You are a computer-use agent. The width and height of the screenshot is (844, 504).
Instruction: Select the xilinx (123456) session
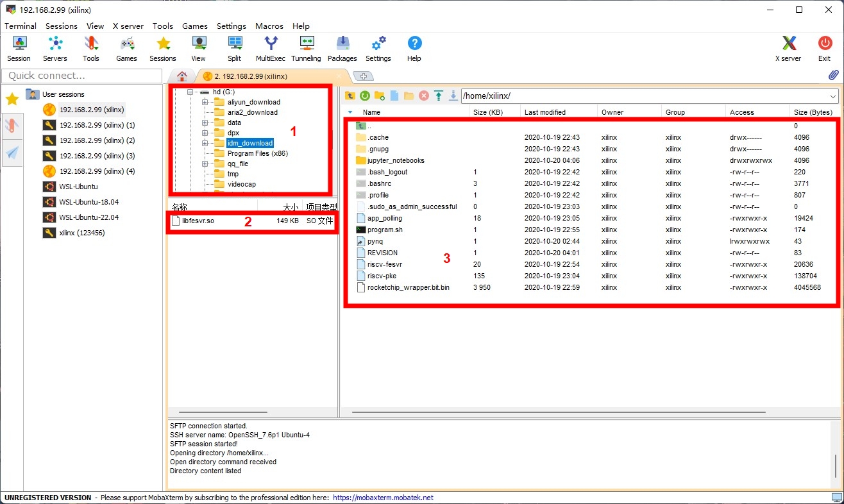[82, 233]
